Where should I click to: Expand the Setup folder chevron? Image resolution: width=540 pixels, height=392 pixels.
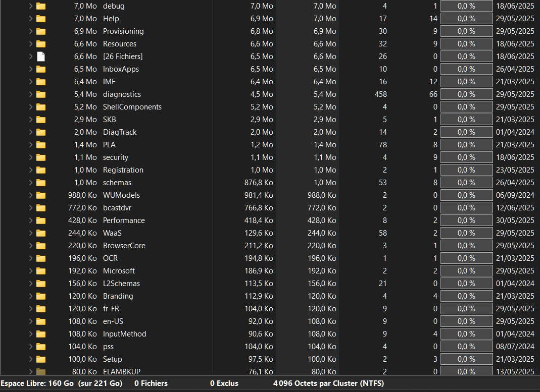click(31, 359)
